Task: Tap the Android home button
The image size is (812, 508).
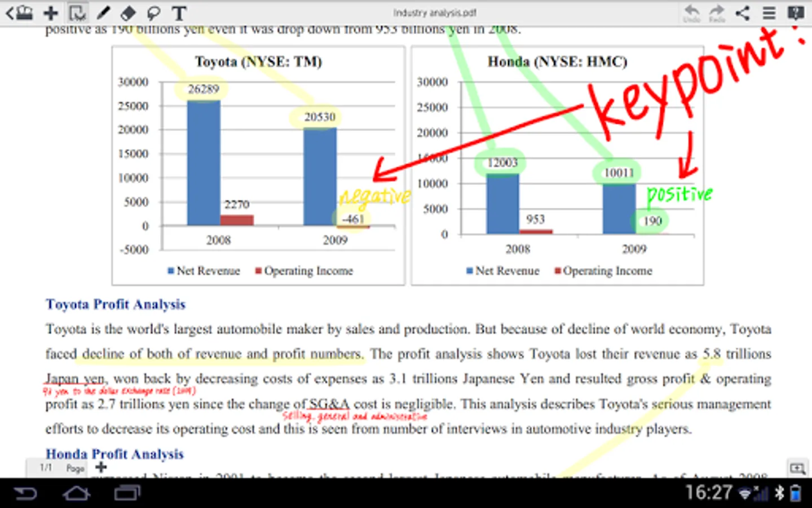Action: point(76,494)
